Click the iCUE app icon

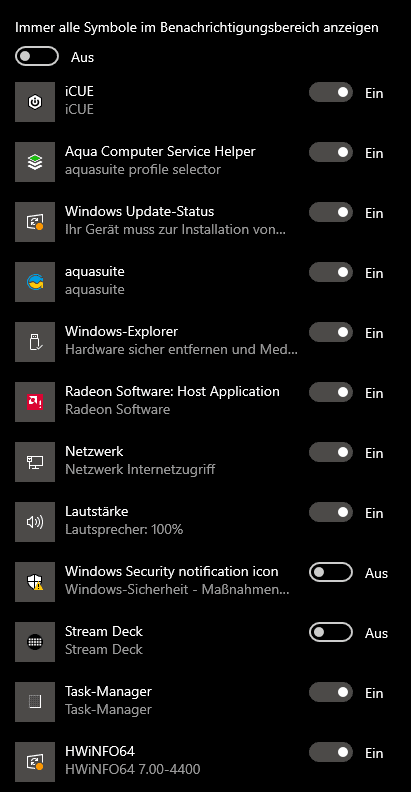coord(35,102)
